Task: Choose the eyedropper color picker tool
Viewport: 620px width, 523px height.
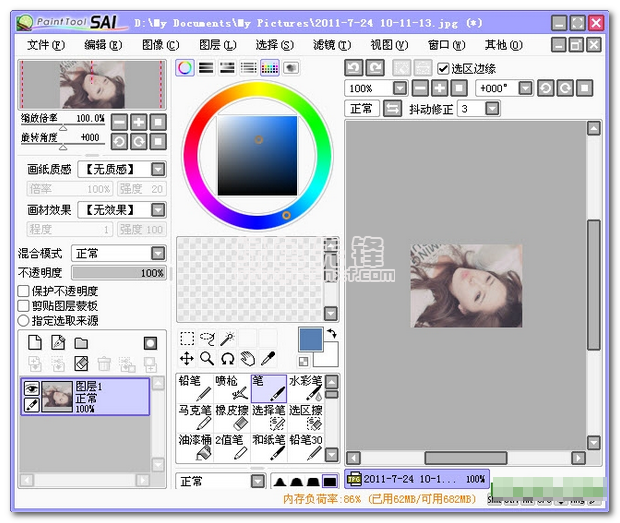Action: (x=268, y=359)
